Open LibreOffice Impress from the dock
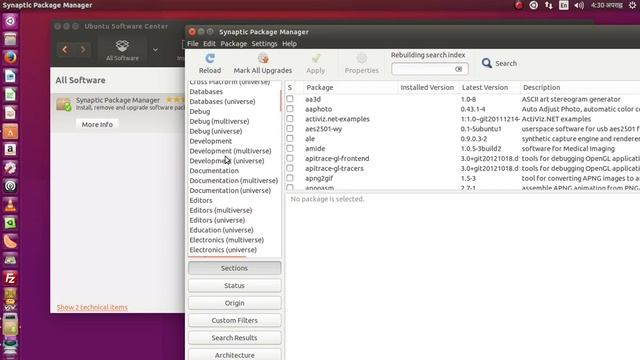This screenshot has width=640, height=360. tap(10, 113)
